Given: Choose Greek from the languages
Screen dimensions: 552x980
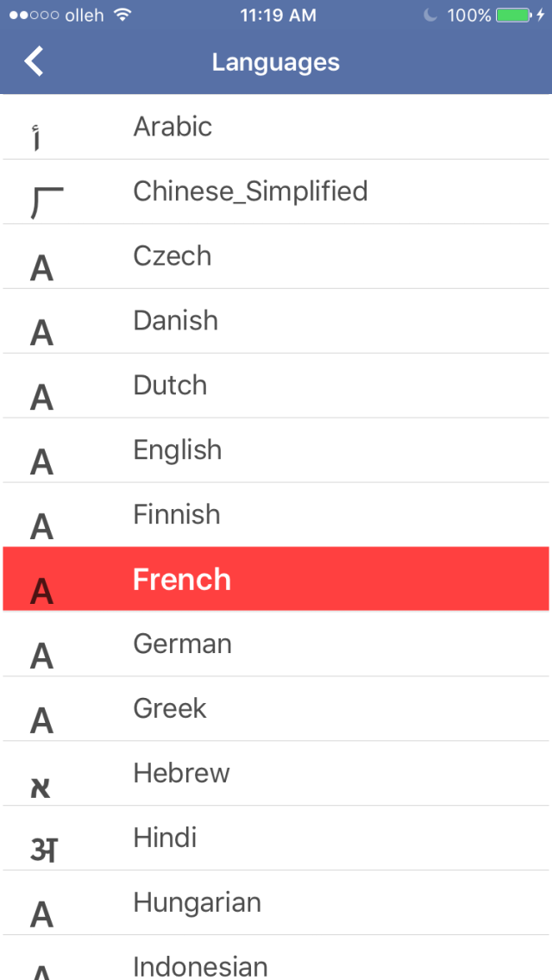Looking at the screenshot, I should pyautogui.click(x=170, y=709).
